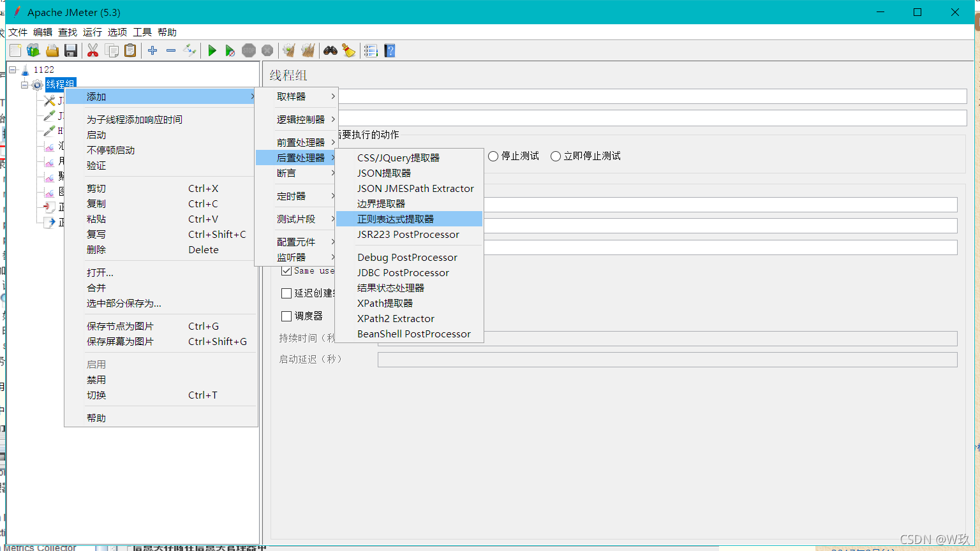The width and height of the screenshot is (980, 551).
Task: Click the blue plus Expand All icon
Action: coord(152,50)
